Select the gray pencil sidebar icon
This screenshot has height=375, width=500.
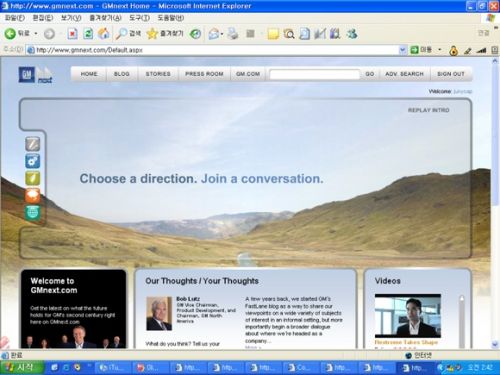tap(33, 144)
